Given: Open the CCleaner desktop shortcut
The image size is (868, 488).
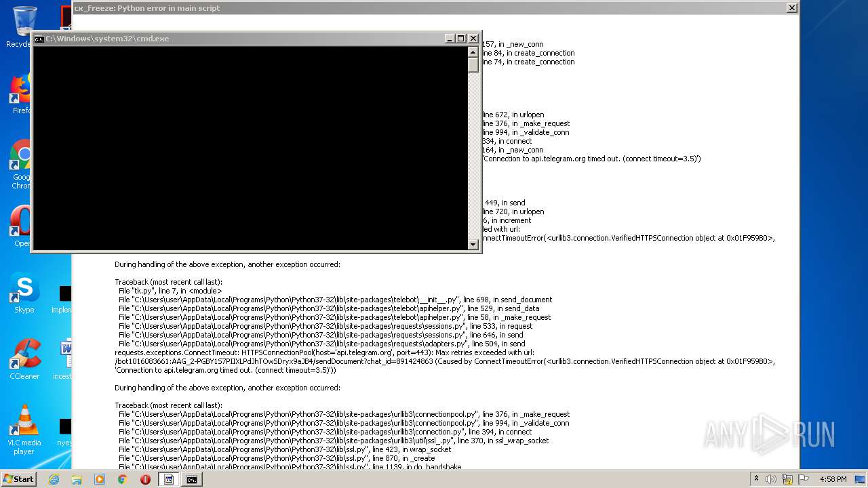Looking at the screenshot, I should 24,359.
